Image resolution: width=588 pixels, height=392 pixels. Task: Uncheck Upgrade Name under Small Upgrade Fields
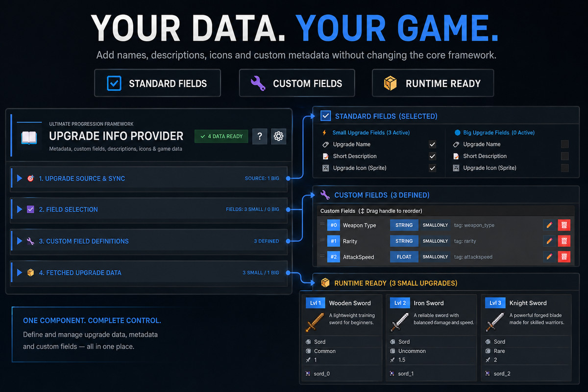(x=432, y=145)
